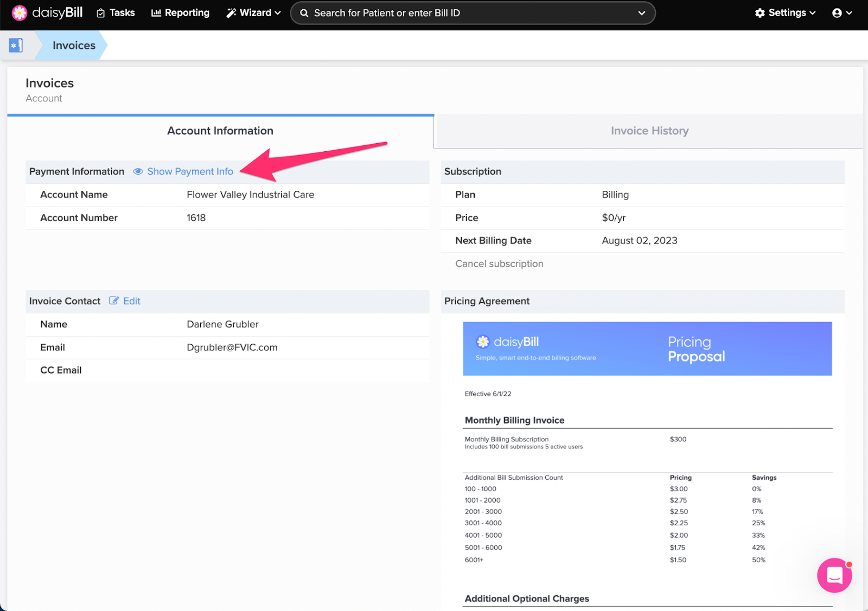868x611 pixels.
Task: Select account name Flower Valley Industrial Care
Action: [x=251, y=195]
